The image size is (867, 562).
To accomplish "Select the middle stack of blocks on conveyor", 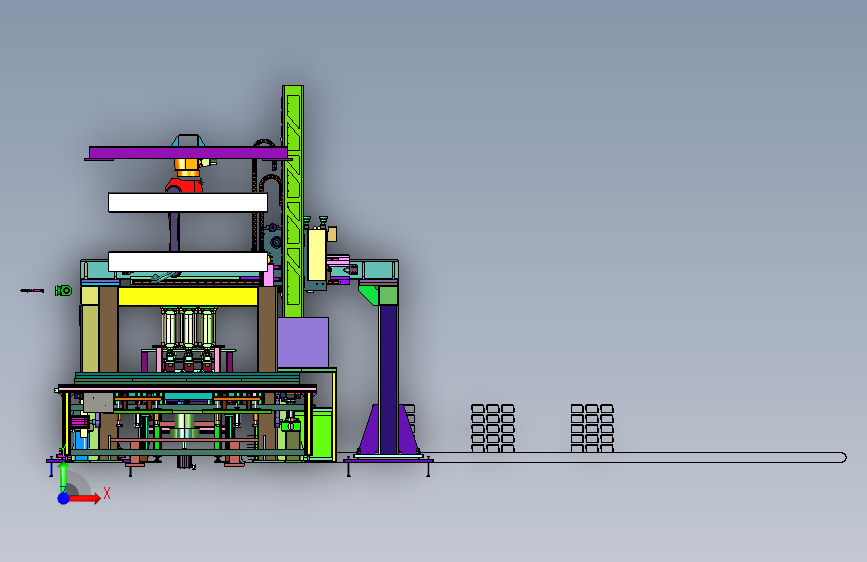I will (493, 428).
